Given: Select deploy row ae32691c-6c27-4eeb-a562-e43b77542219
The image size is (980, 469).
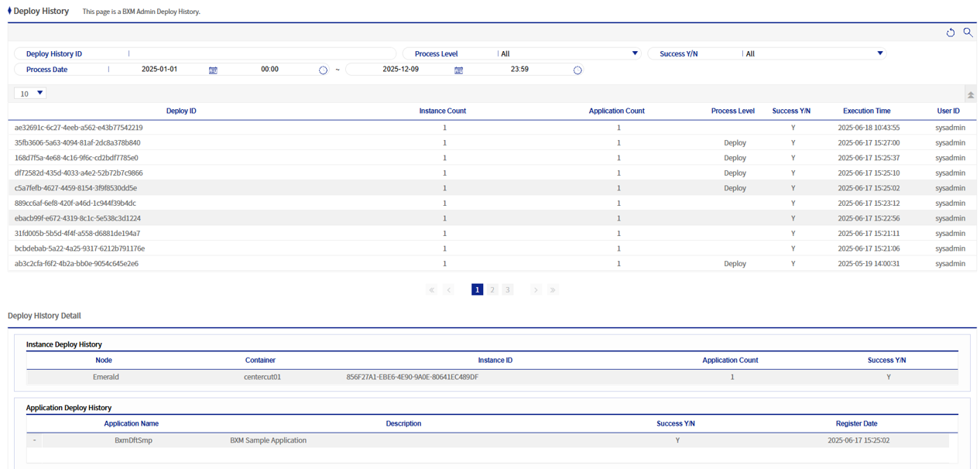Looking at the screenshot, I should pos(79,128).
